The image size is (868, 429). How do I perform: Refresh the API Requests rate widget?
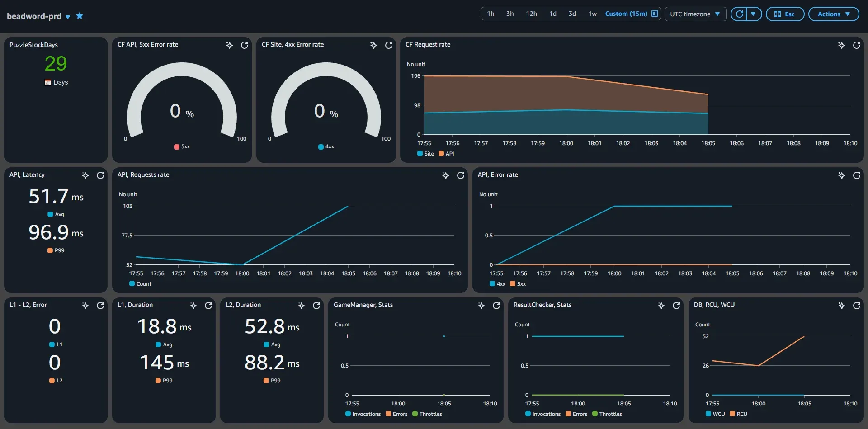[x=461, y=175]
